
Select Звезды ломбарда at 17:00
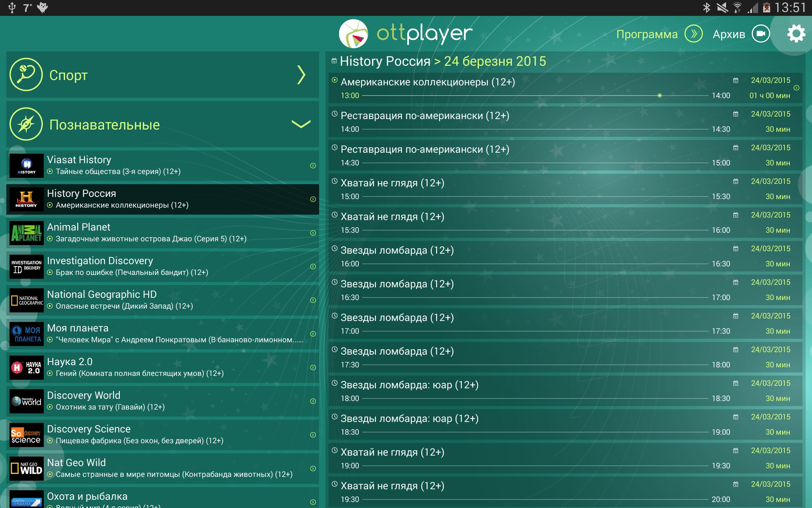click(x=565, y=324)
